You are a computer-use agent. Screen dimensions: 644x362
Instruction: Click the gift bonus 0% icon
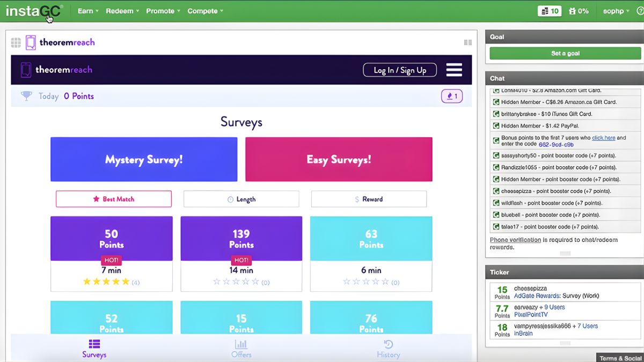click(579, 11)
